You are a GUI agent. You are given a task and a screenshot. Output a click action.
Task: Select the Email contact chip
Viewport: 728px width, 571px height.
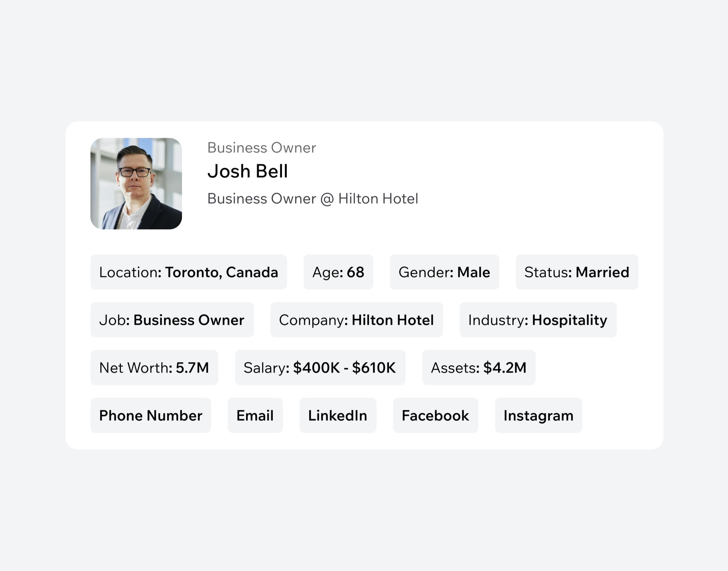click(x=255, y=415)
